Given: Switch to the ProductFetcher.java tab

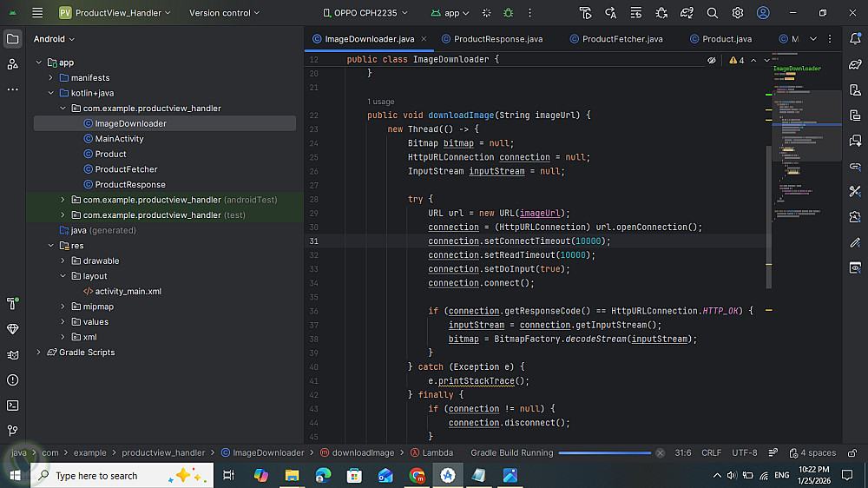Looking at the screenshot, I should [x=621, y=39].
